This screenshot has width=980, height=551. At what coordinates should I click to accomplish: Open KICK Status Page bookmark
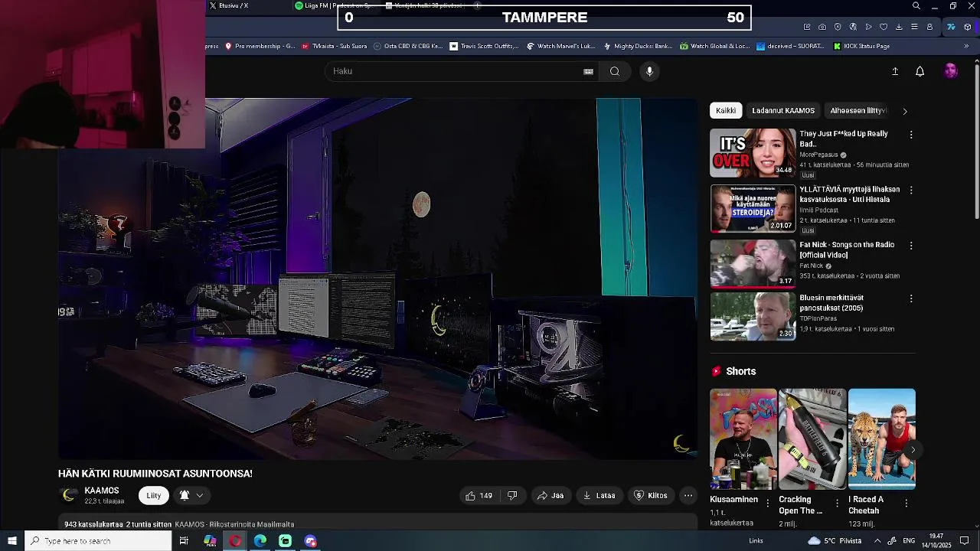pyautogui.click(x=861, y=46)
